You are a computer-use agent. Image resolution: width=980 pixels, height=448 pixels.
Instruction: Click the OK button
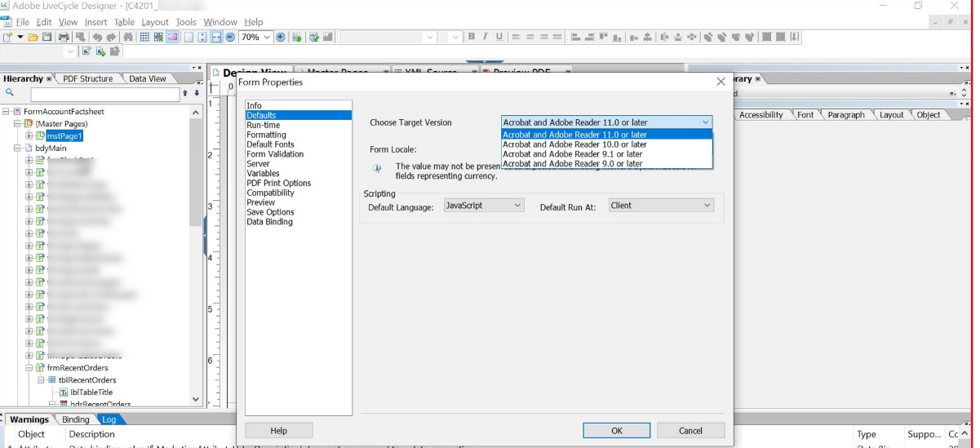tap(617, 431)
